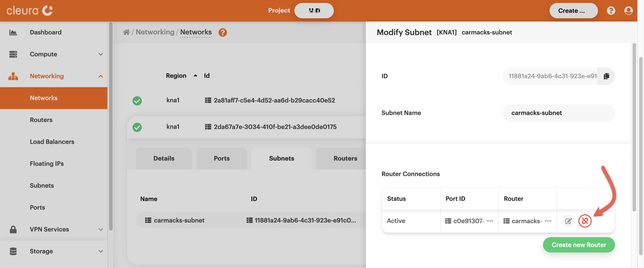Copy the subnet ID to clipboard
This screenshot has height=268, width=644.
click(606, 76)
